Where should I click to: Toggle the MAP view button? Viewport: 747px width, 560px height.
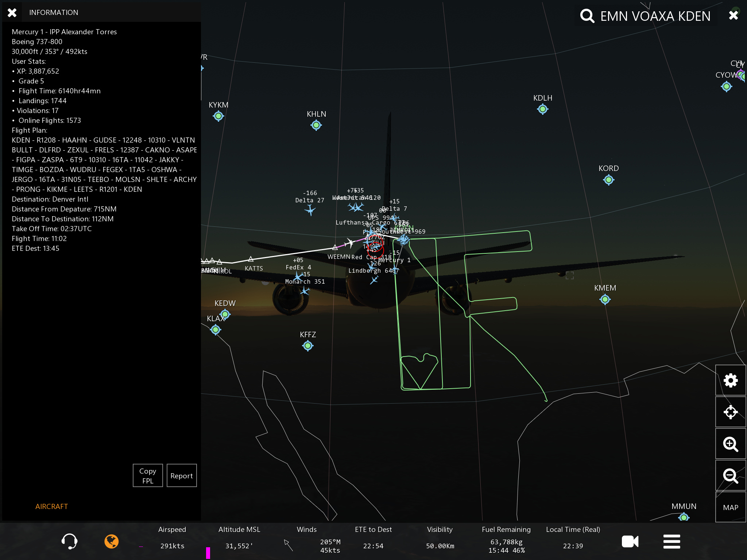point(730,507)
